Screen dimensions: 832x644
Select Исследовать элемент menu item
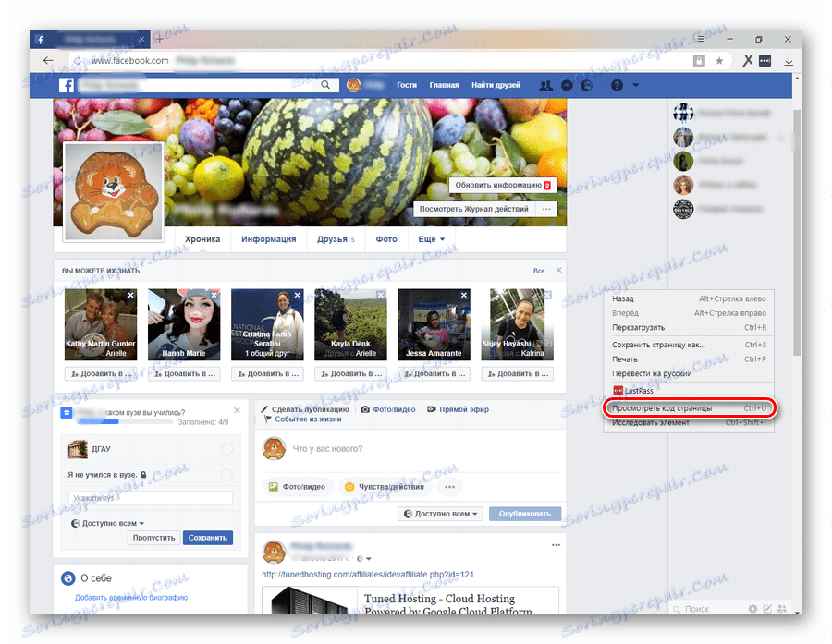pos(689,423)
